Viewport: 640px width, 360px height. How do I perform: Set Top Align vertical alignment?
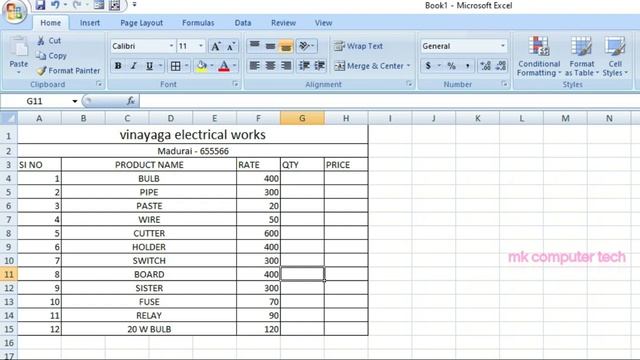[x=254, y=46]
